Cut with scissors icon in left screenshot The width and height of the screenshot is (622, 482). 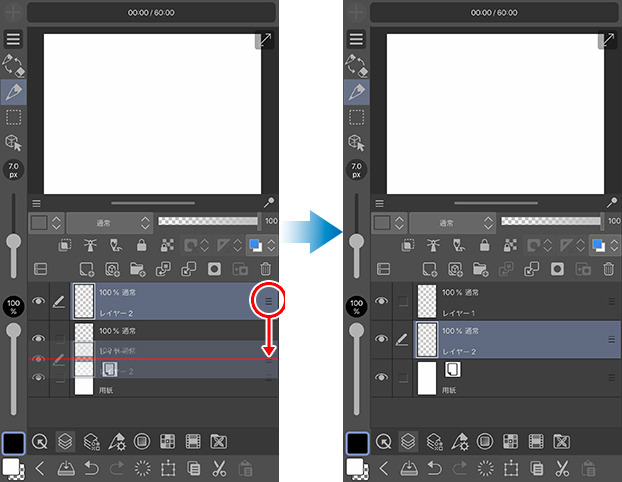point(219,469)
